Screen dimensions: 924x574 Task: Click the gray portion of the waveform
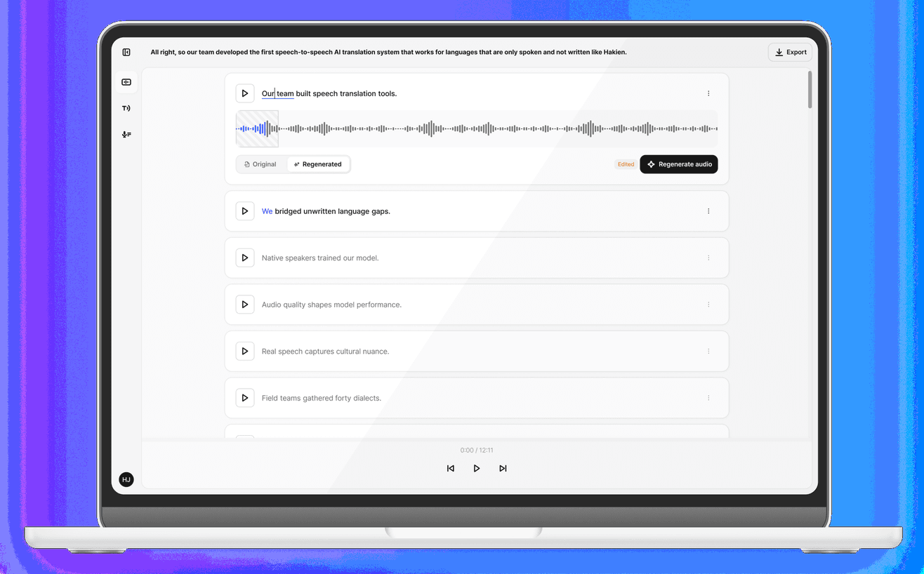coord(498,128)
